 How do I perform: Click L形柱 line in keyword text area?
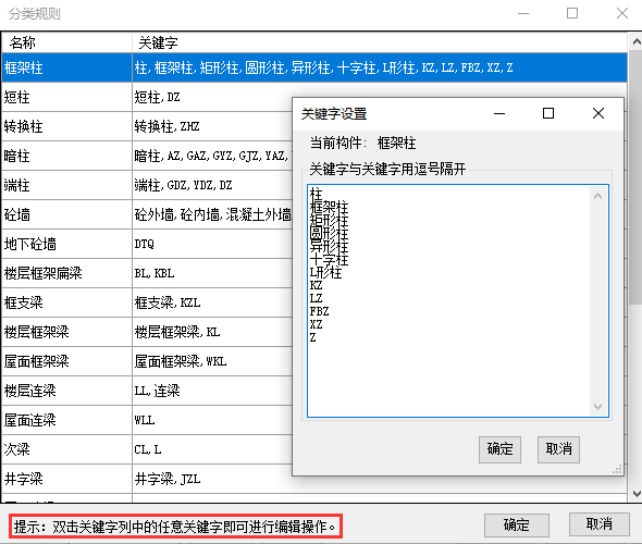tap(326, 273)
